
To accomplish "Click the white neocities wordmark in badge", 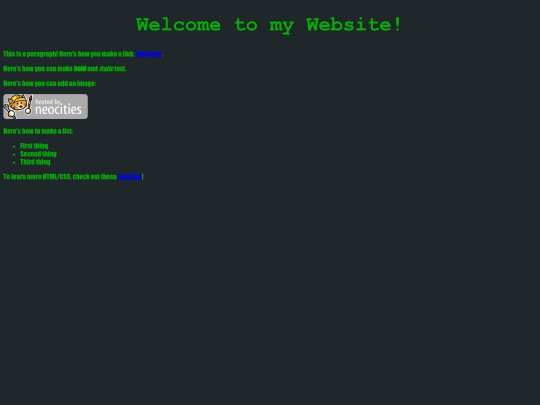I will (x=58, y=110).
